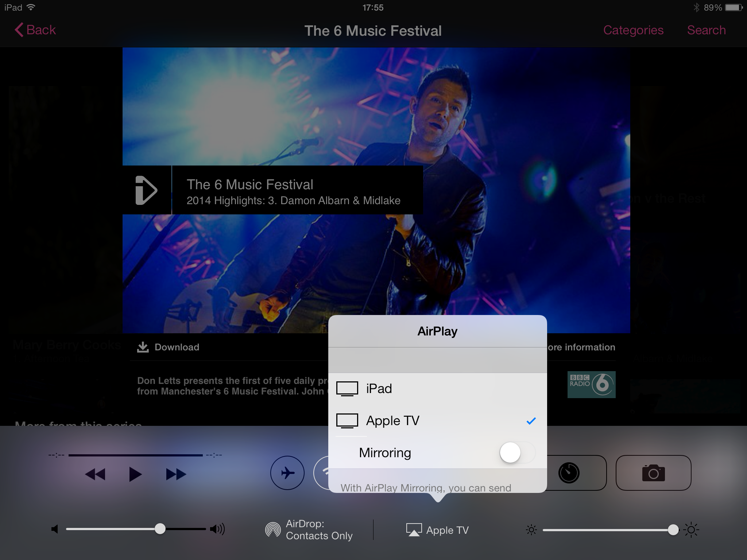Tap the playback progress bar
Image resolution: width=747 pixels, height=560 pixels.
[135, 455]
